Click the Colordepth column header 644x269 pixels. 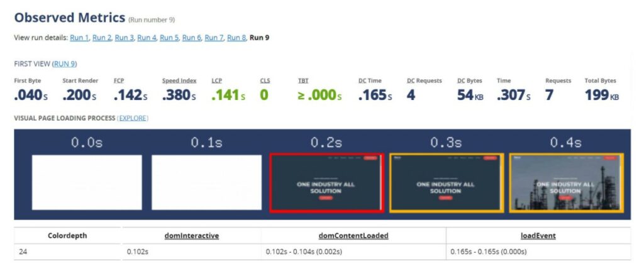pyautogui.click(x=67, y=236)
